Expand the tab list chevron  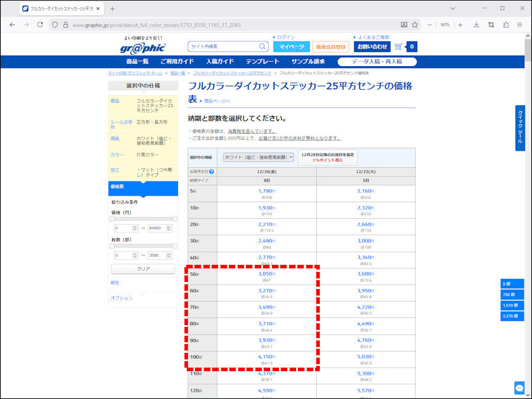pyautogui.click(x=453, y=8)
